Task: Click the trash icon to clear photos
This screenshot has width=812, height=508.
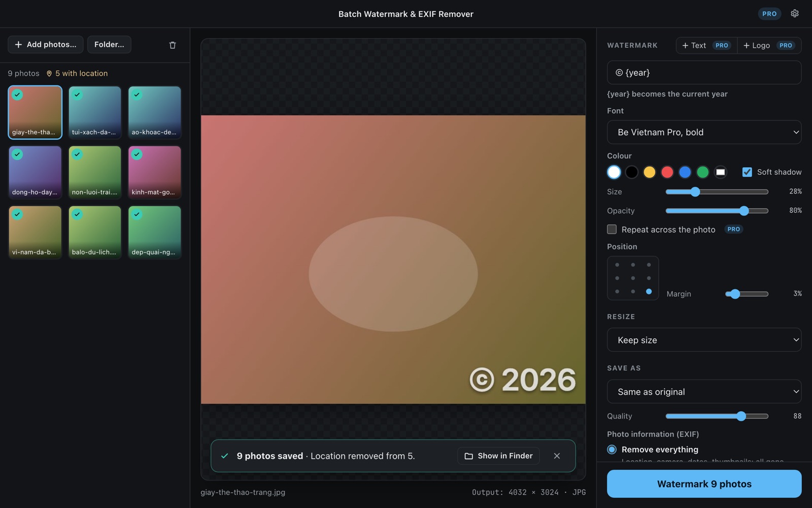Action: [173, 45]
